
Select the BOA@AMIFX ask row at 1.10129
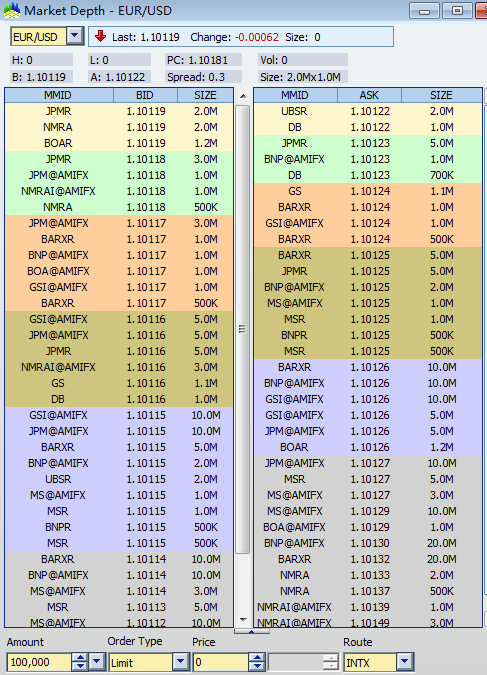(368, 527)
